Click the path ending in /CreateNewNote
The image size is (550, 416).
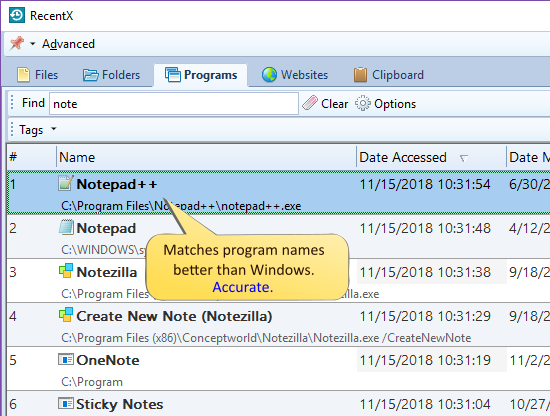pyautogui.click(x=266, y=338)
